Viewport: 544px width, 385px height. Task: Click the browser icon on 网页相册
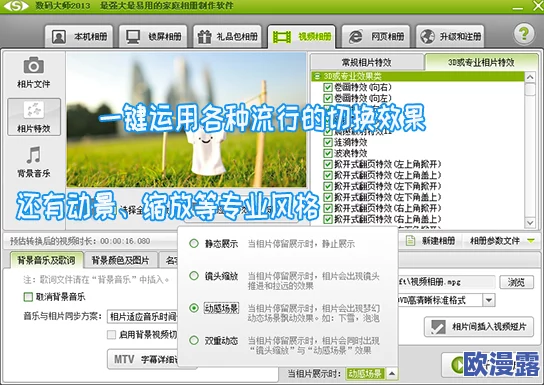coord(356,36)
